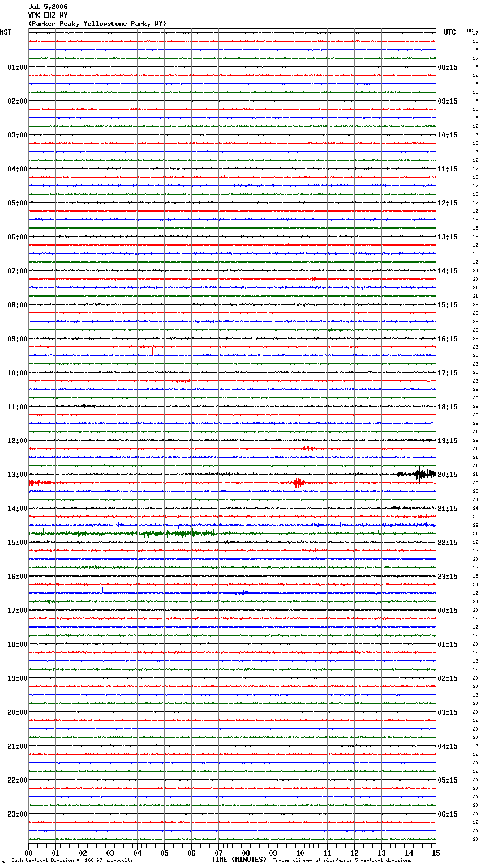Click the '08:15' UTC time label

(448, 67)
